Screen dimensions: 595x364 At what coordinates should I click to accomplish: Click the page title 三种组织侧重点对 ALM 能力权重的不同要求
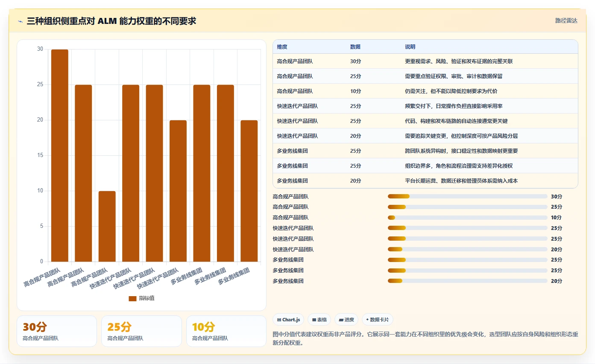pos(111,21)
